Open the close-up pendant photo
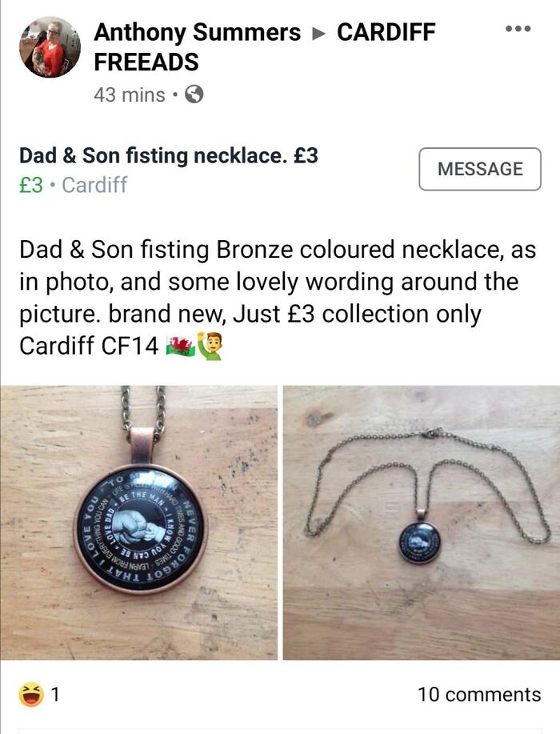Screen dimensions: 560x734 [x=139, y=523]
